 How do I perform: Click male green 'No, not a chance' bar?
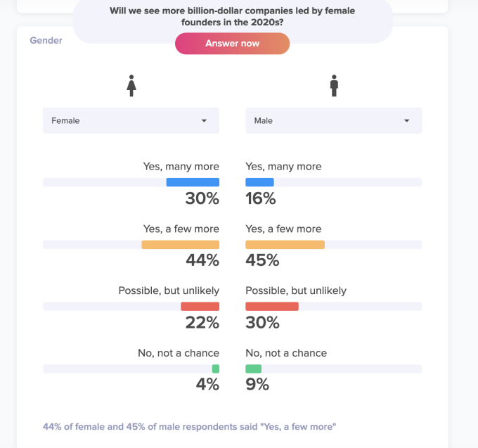pos(253,369)
